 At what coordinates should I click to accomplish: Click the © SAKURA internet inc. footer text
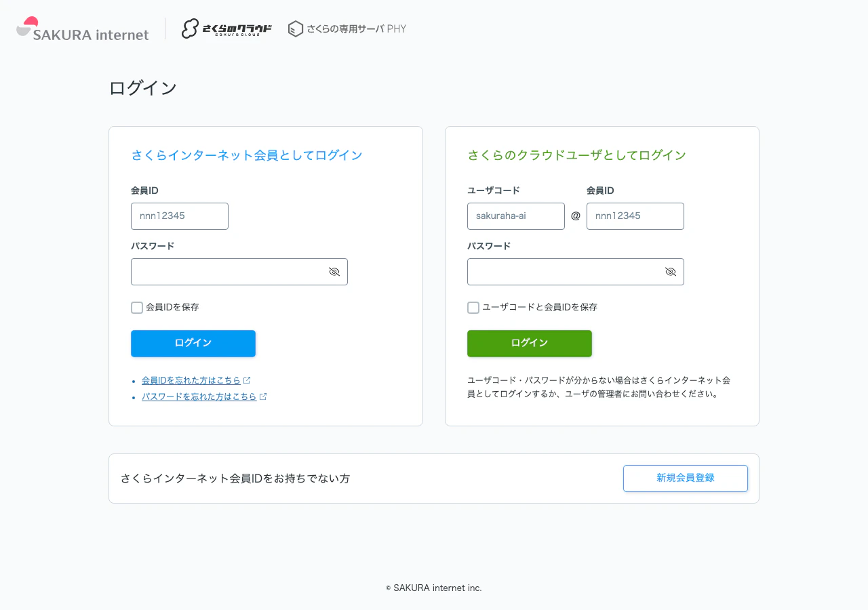pyautogui.click(x=434, y=588)
